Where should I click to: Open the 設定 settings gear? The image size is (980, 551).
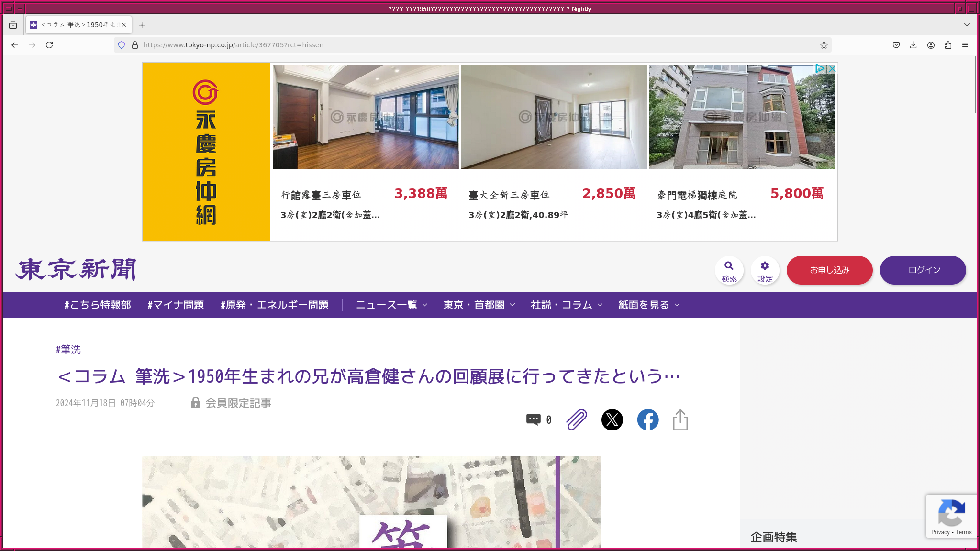pos(765,270)
